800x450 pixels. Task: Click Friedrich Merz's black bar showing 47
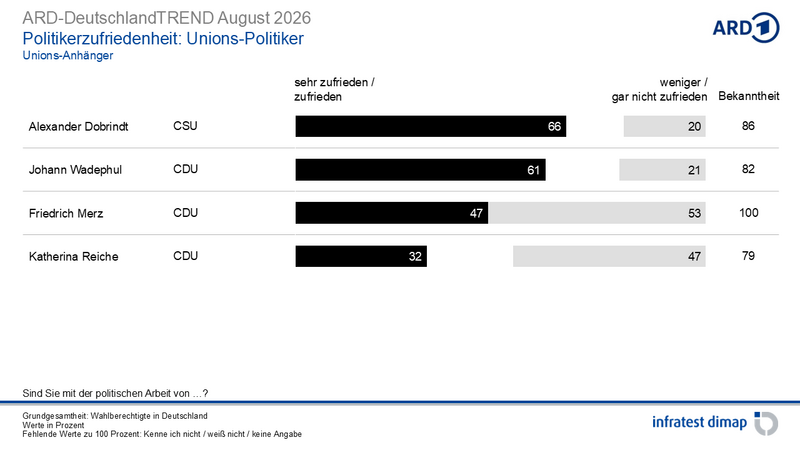(x=392, y=213)
